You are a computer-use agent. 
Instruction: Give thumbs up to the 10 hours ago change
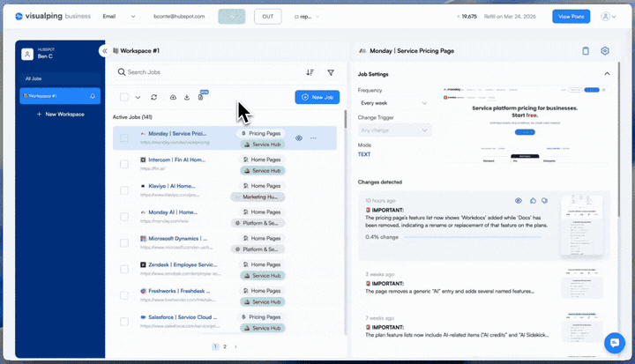(x=533, y=200)
